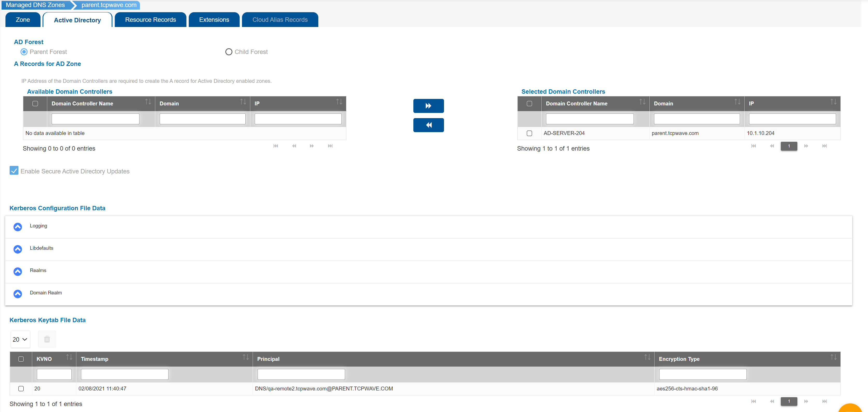
Task: Expand the Libdefaults section
Action: click(17, 249)
